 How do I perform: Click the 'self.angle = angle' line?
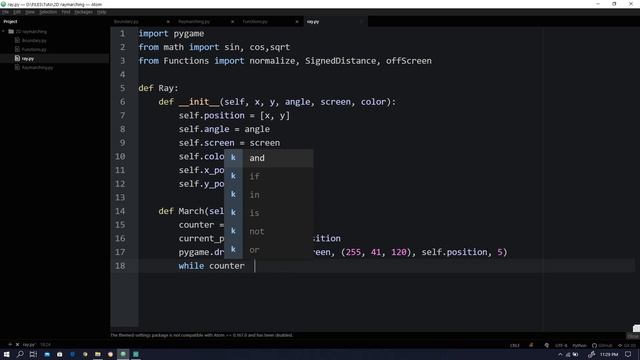pyautogui.click(x=224, y=129)
